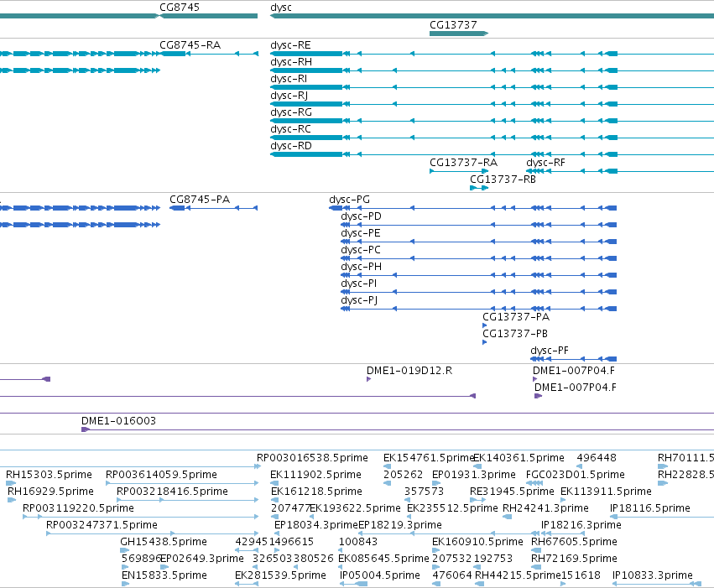Click the EP02649.3prime EST

pos(201,559)
